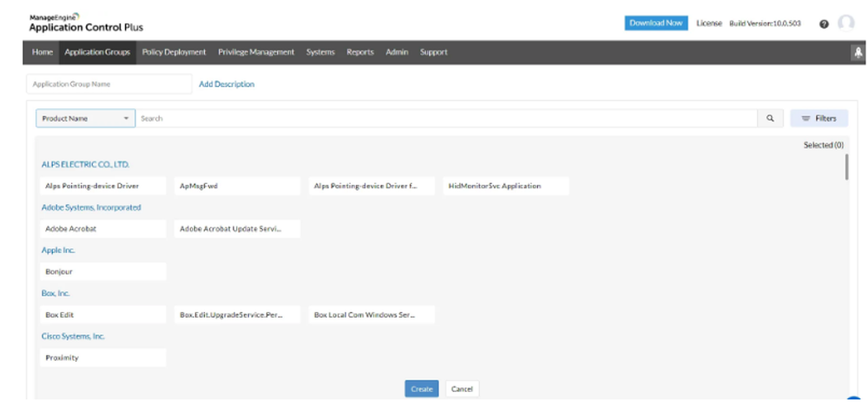Select the Alps Pointing-device Driver application
The image size is (868, 412).
click(103, 186)
